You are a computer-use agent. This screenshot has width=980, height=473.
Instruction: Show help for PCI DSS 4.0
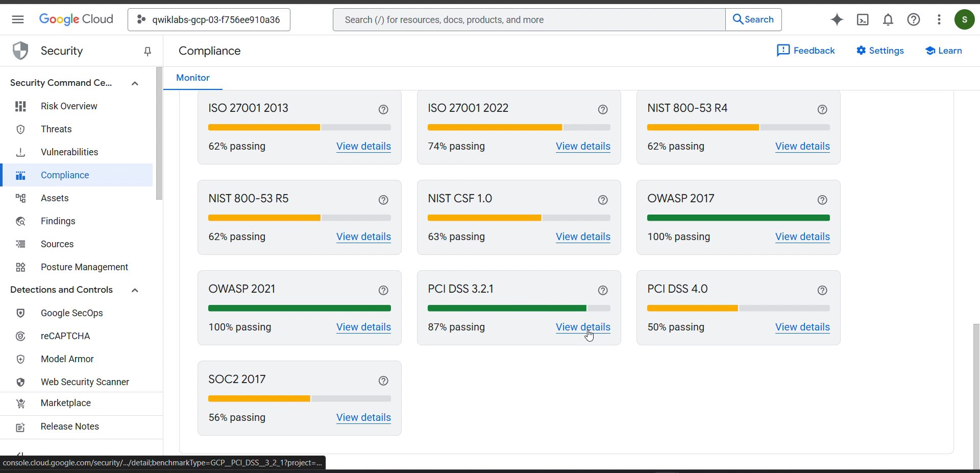point(822,290)
